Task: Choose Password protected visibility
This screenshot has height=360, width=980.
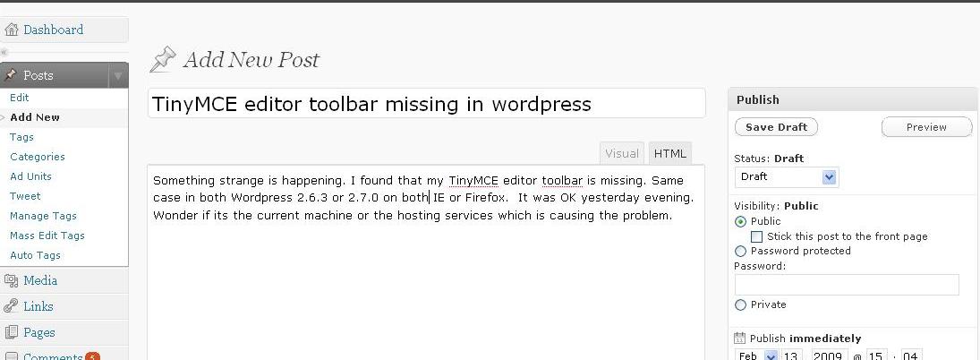Action: click(740, 252)
